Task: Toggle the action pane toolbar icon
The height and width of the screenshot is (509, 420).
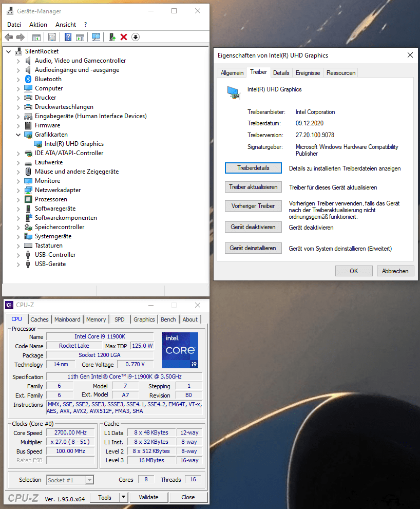Action: pyautogui.click(x=80, y=37)
